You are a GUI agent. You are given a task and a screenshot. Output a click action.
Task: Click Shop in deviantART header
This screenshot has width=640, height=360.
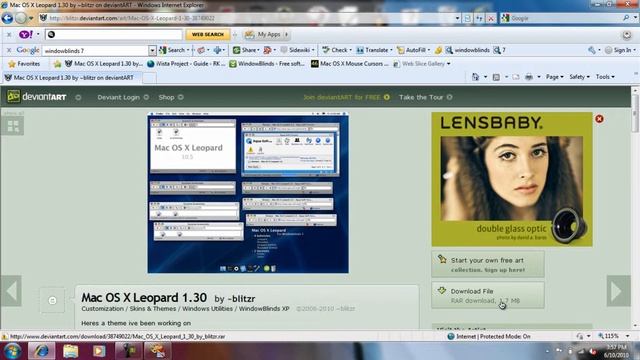(x=167, y=97)
